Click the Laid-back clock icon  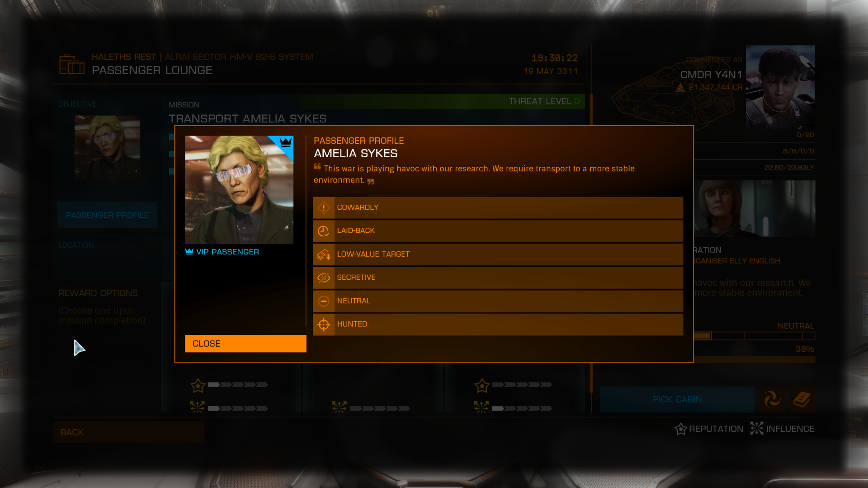tap(324, 231)
